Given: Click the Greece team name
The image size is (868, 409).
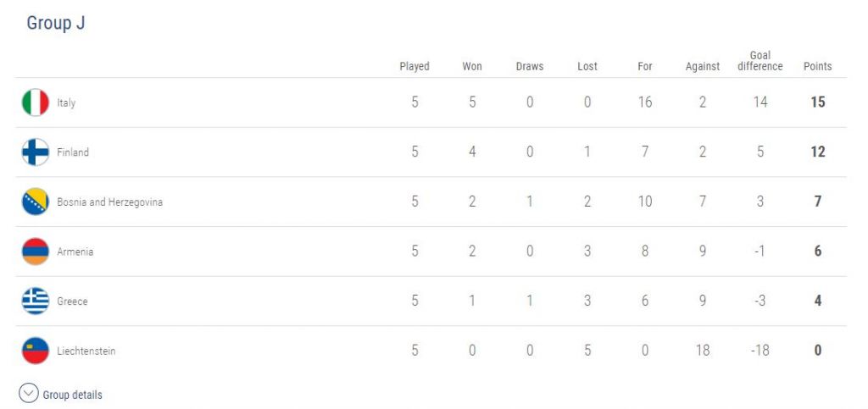Looking at the screenshot, I should click(x=72, y=301).
